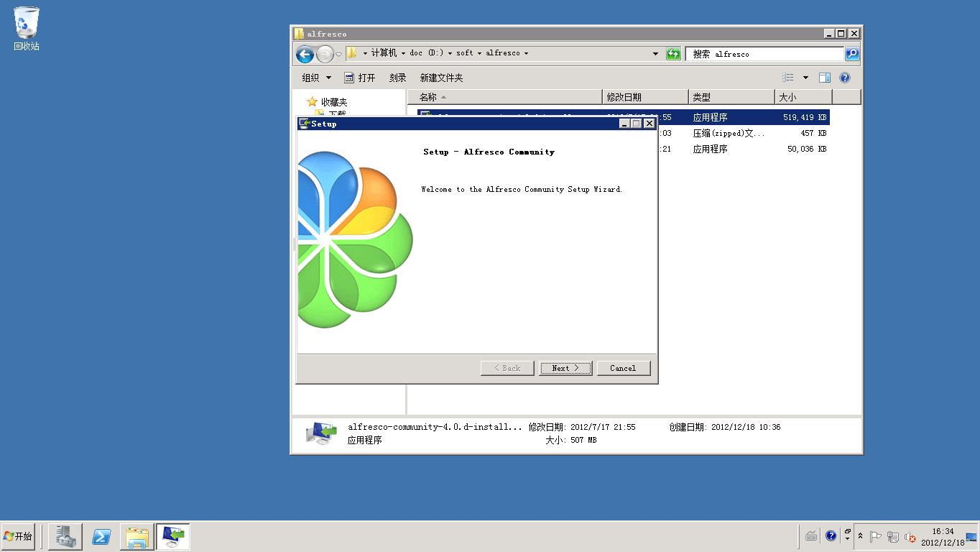
Task: Sort by 名称 (Name) column header
Action: pyautogui.click(x=504, y=97)
